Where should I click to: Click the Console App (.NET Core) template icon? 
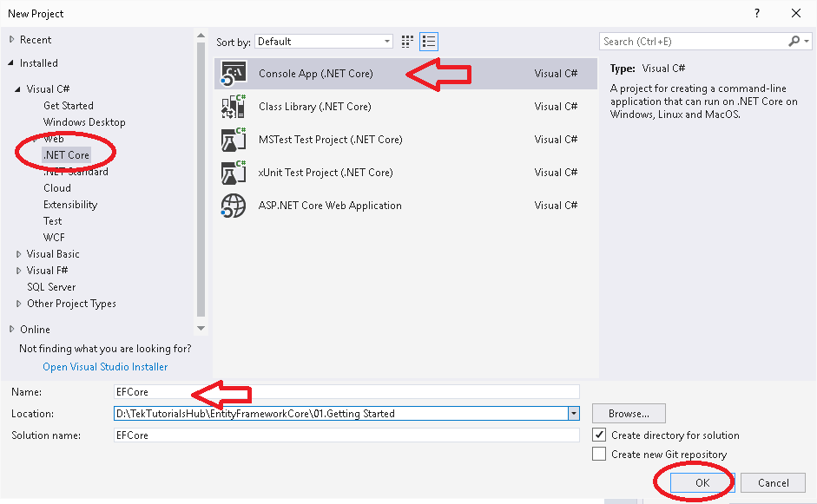[x=233, y=74]
